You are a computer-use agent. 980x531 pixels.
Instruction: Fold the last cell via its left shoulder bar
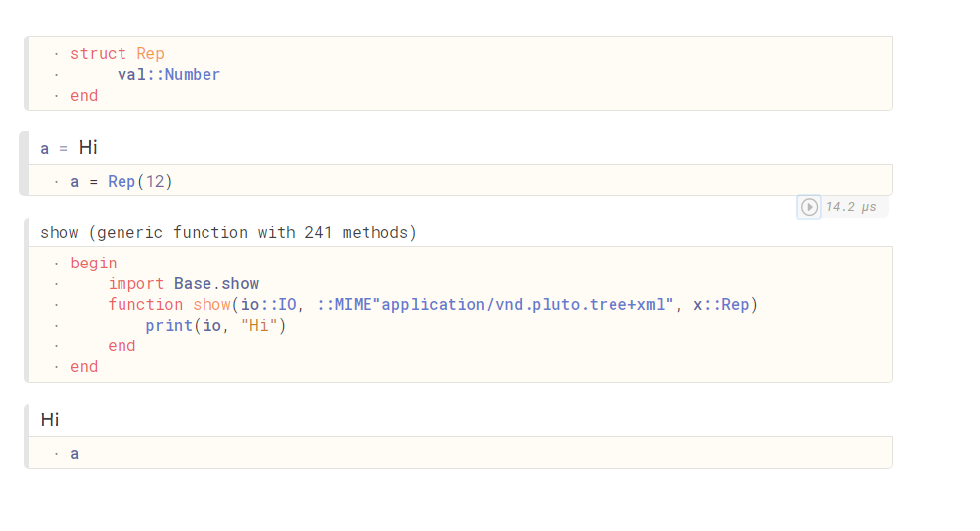tap(27, 436)
